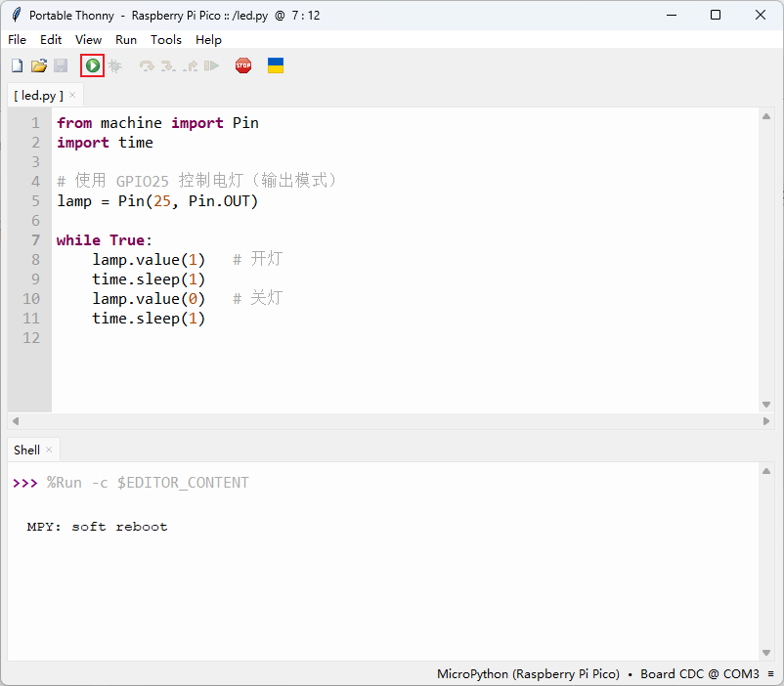This screenshot has width=784, height=686.
Task: Click '%Run -c $EDITOR_CONTENT' in Shell
Action: (148, 483)
